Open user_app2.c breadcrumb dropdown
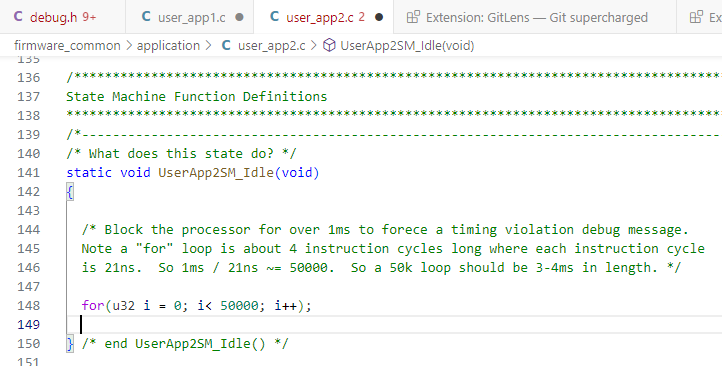Screen dimensions: 722x366 pos(271,45)
